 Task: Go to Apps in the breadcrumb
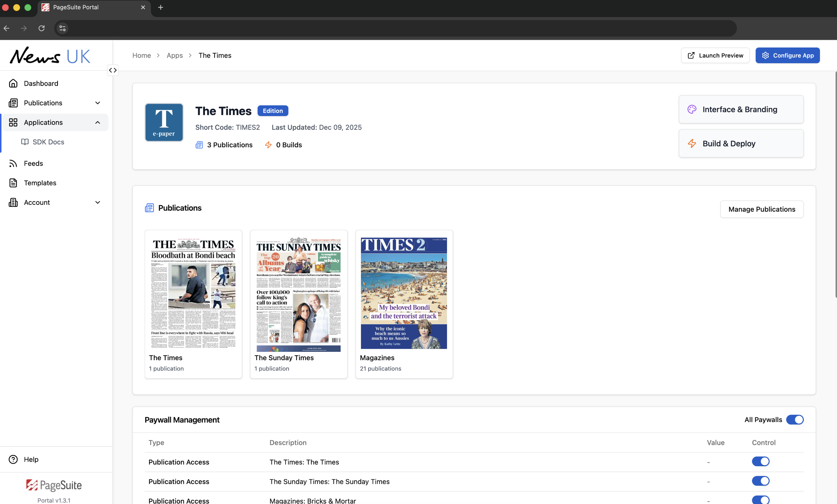tap(175, 55)
